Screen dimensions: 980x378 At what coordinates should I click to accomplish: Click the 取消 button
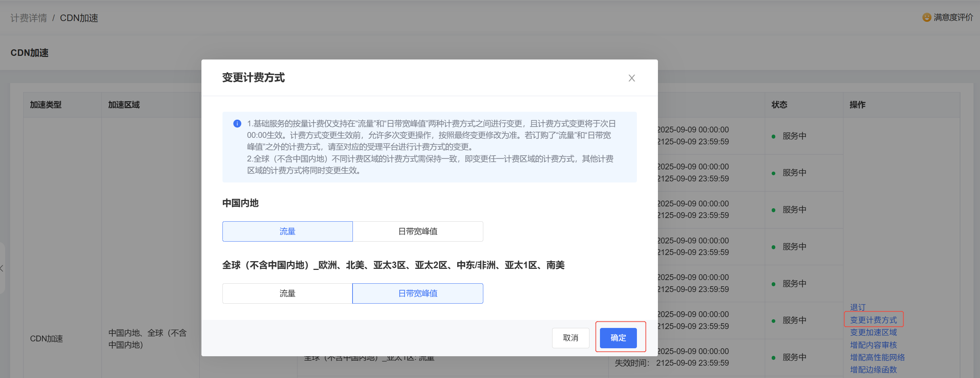pyautogui.click(x=570, y=338)
